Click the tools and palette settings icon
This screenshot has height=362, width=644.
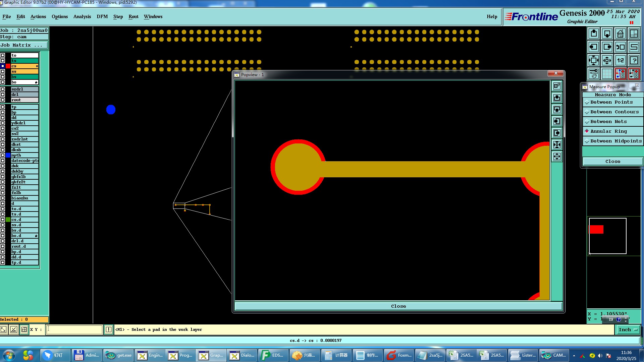(x=594, y=74)
